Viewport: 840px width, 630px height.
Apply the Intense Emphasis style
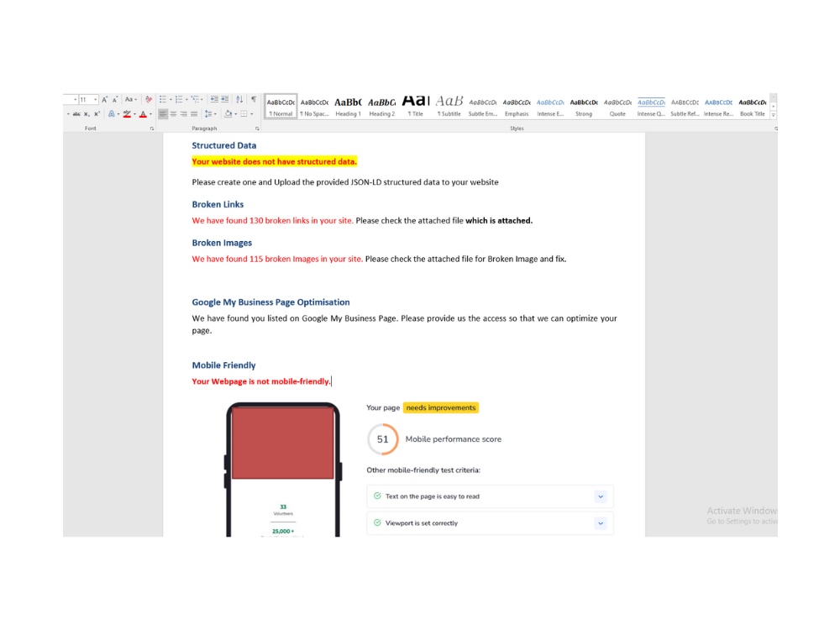[550, 106]
